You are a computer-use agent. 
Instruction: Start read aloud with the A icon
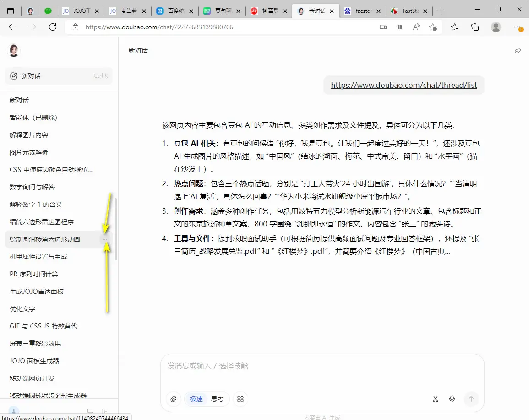click(416, 27)
